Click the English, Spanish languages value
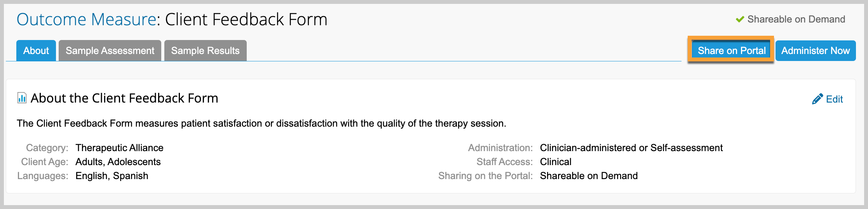This screenshot has width=868, height=209. point(112,176)
